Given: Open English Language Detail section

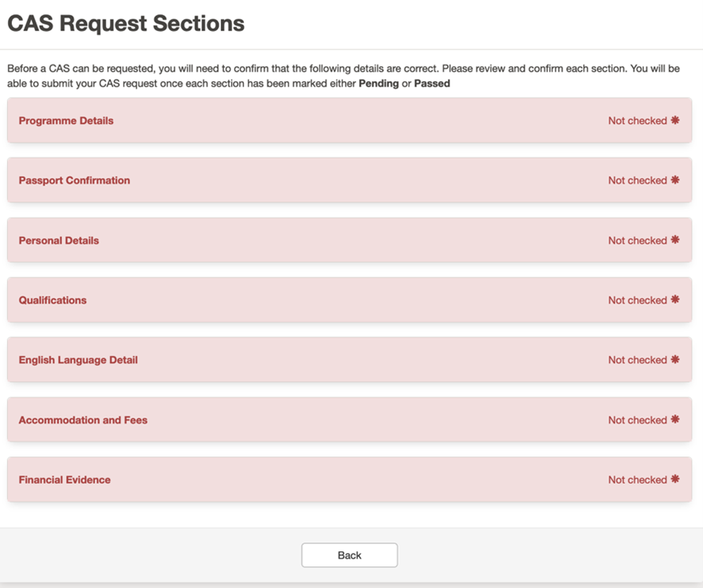Looking at the screenshot, I should (78, 360).
